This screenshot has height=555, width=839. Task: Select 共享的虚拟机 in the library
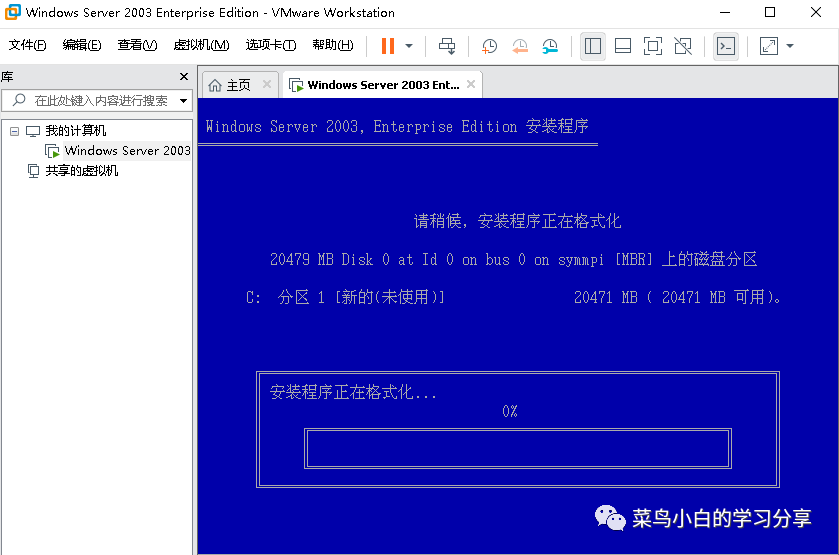[x=81, y=171]
